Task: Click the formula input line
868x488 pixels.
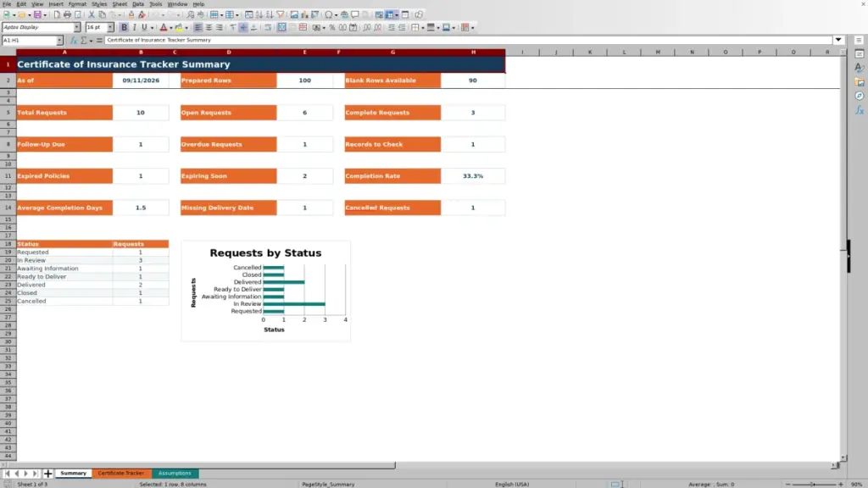Action: [468, 40]
